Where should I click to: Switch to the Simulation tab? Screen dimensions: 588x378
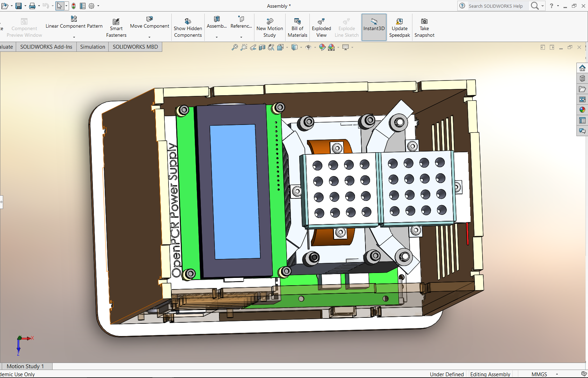click(x=93, y=47)
